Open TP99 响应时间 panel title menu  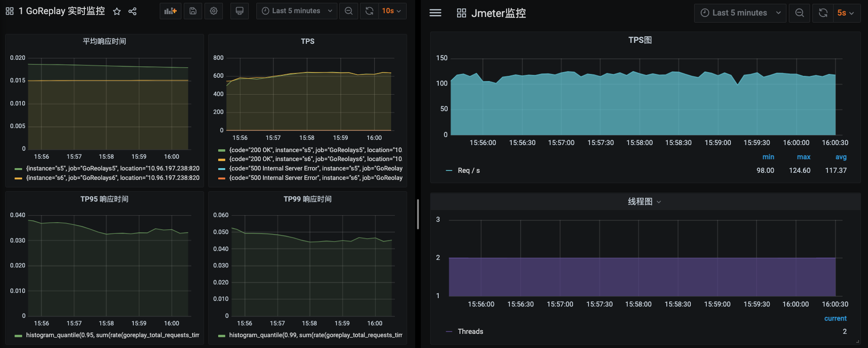click(x=308, y=199)
